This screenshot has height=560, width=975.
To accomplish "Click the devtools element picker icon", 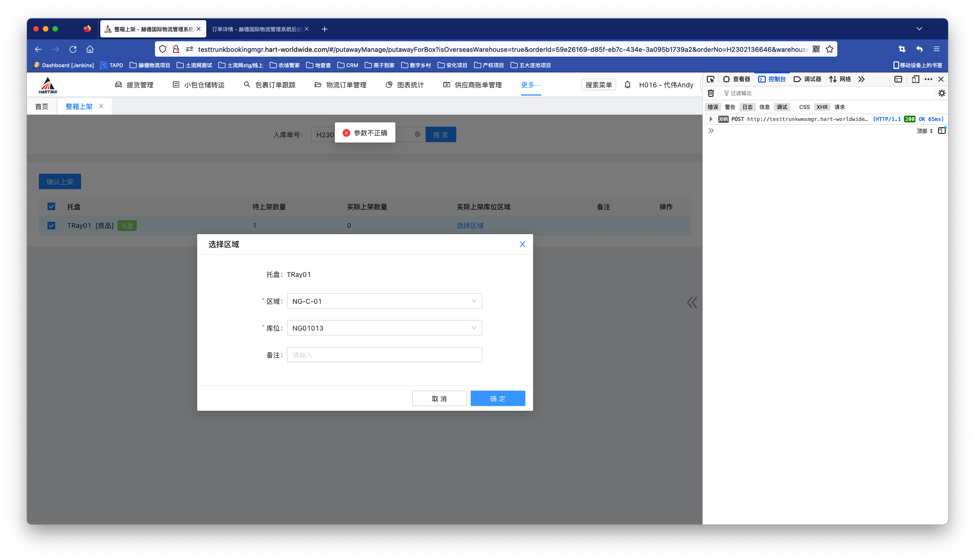I will point(711,79).
